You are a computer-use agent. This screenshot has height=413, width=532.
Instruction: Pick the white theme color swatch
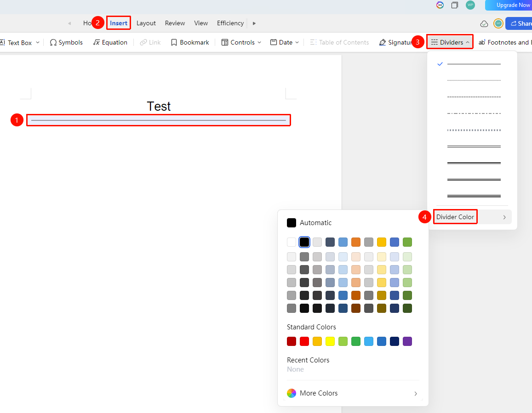[292, 242]
